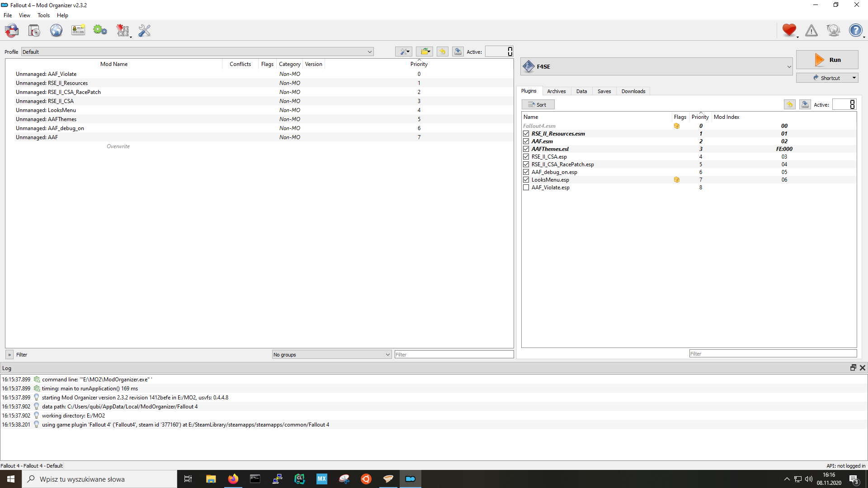Uncheck AAFThemes.esl plugin
This screenshot has height=488, width=868.
[526, 149]
